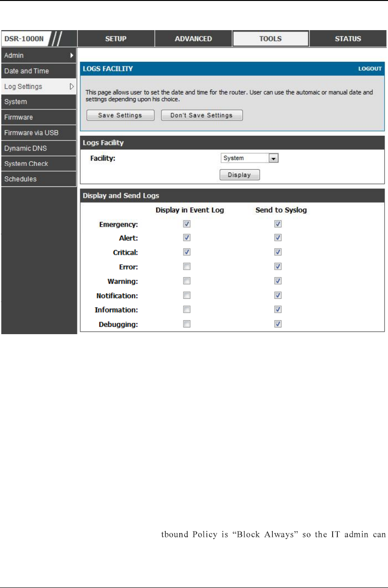Click the Save Settings button
Viewport: 388px width, 588px height.
(120, 115)
